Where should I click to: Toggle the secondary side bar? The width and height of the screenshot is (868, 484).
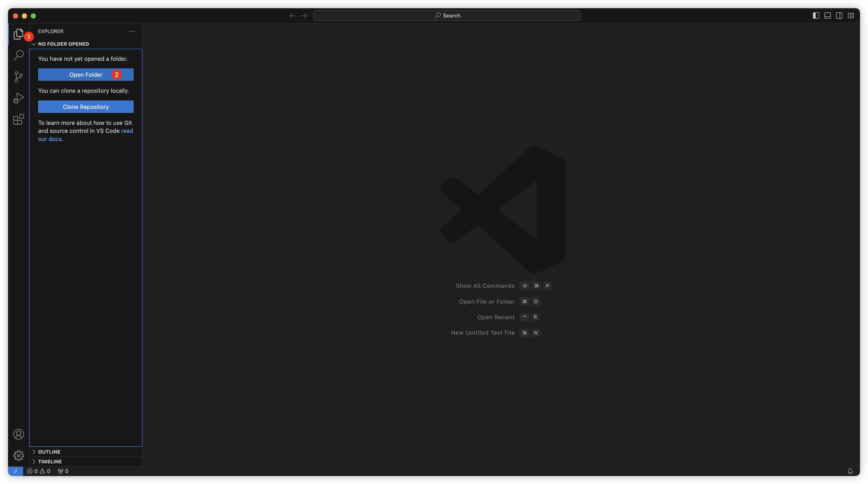839,16
